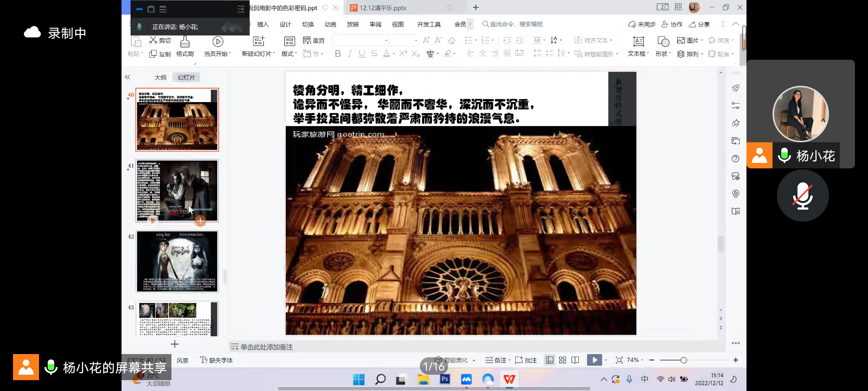
Task: Click the 分享 share button
Action: [x=699, y=24]
